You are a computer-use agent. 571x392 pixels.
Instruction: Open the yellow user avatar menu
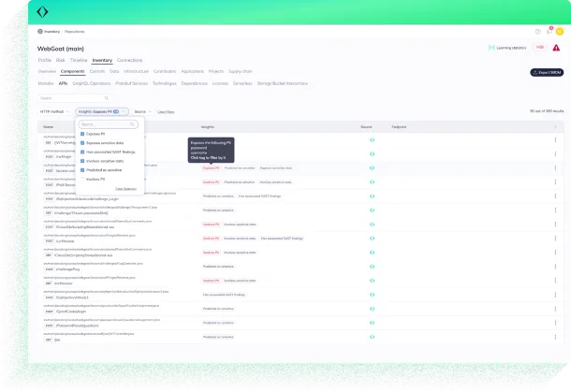pyautogui.click(x=560, y=32)
